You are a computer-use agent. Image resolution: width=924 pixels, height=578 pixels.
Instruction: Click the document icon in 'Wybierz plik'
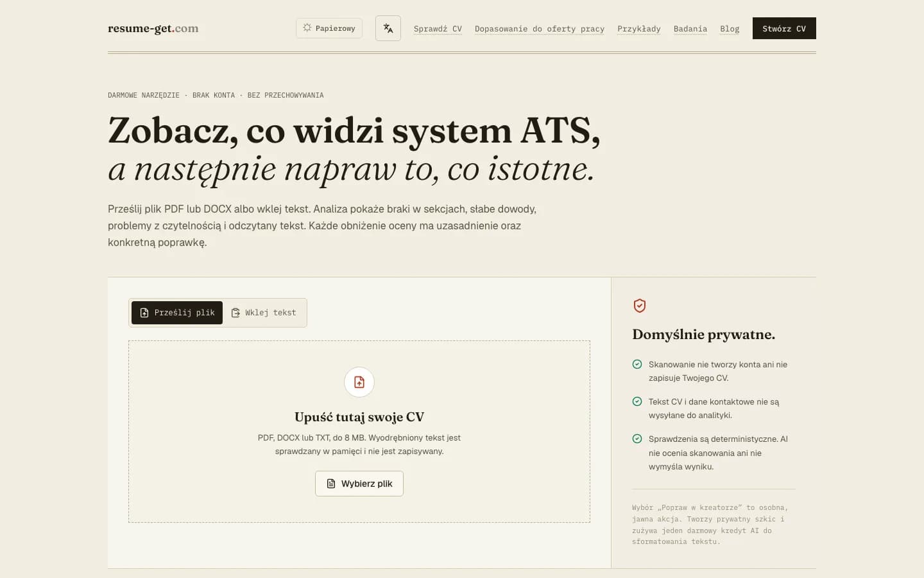[331, 484]
